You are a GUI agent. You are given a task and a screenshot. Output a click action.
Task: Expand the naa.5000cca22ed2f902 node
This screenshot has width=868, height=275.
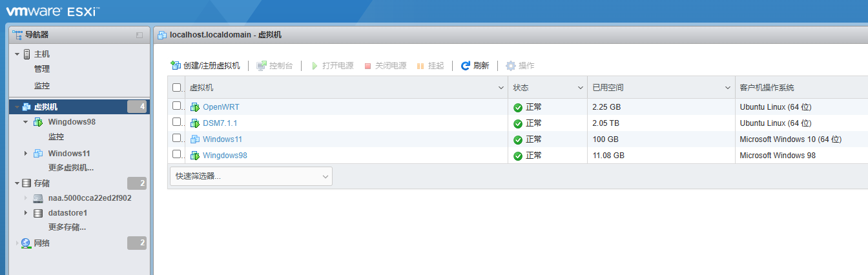26,198
